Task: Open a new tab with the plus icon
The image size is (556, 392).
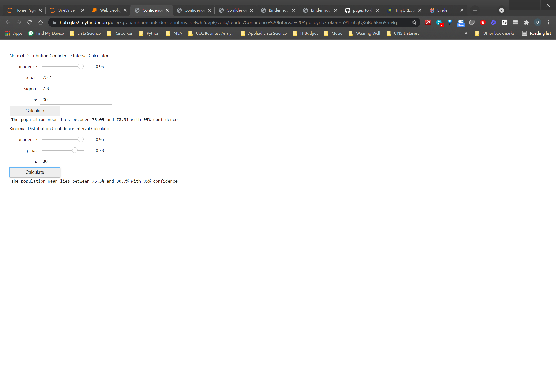Action: [475, 10]
